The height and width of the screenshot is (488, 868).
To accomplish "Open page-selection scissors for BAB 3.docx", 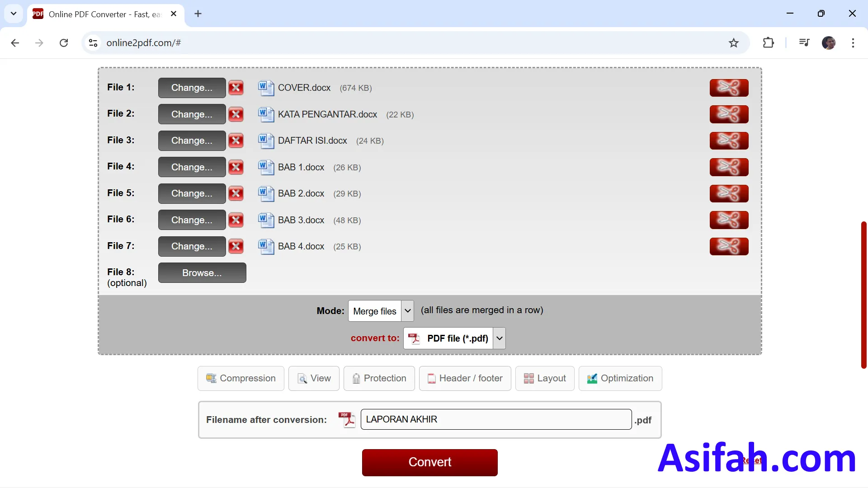I will (x=729, y=220).
